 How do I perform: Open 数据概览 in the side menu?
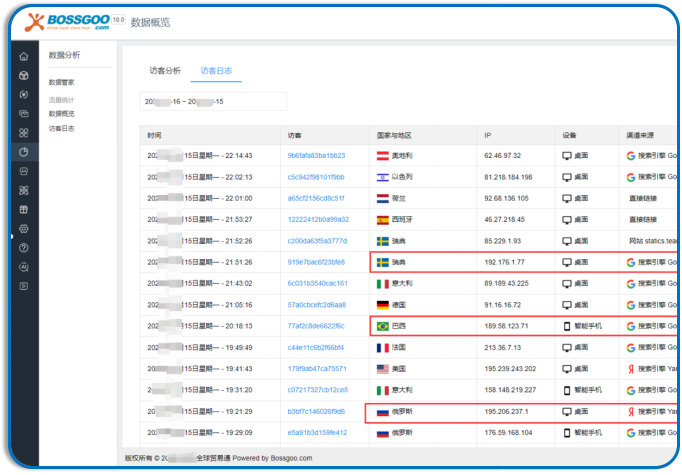point(62,114)
